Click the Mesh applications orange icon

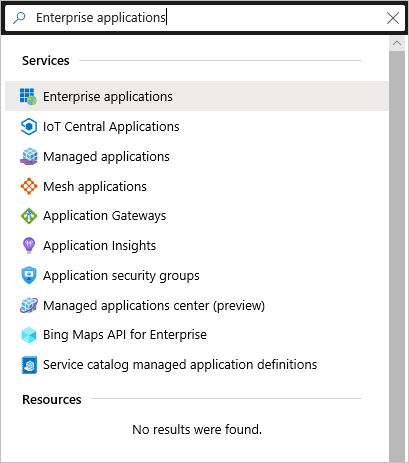coord(29,186)
